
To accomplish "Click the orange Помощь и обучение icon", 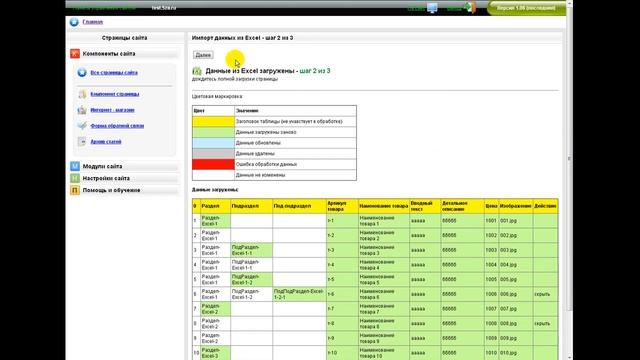I will click(x=75, y=190).
